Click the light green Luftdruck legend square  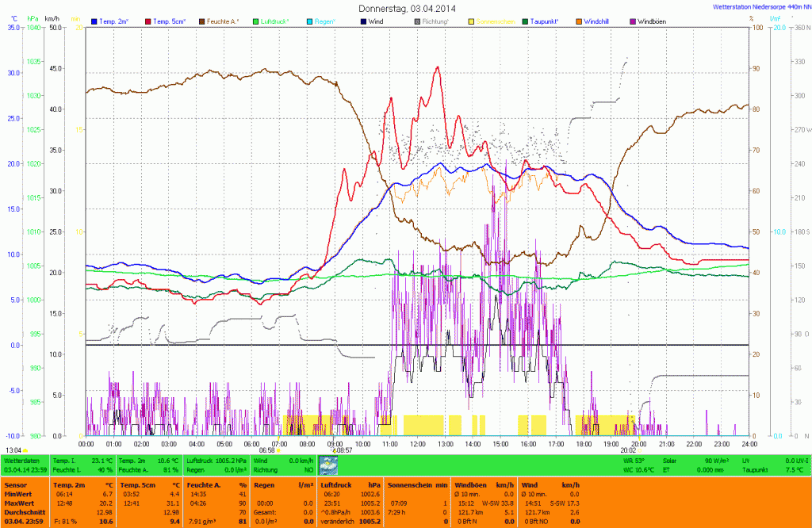click(256, 21)
